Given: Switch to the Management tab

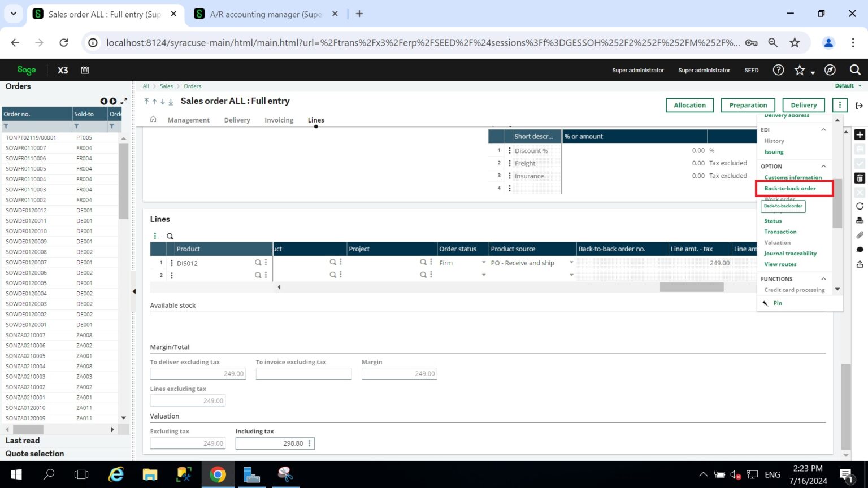Looking at the screenshot, I should point(189,120).
